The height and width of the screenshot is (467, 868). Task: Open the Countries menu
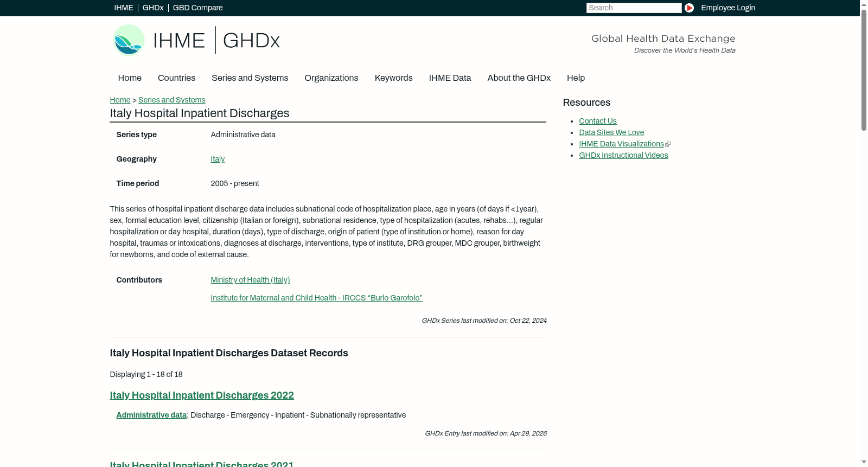point(176,78)
